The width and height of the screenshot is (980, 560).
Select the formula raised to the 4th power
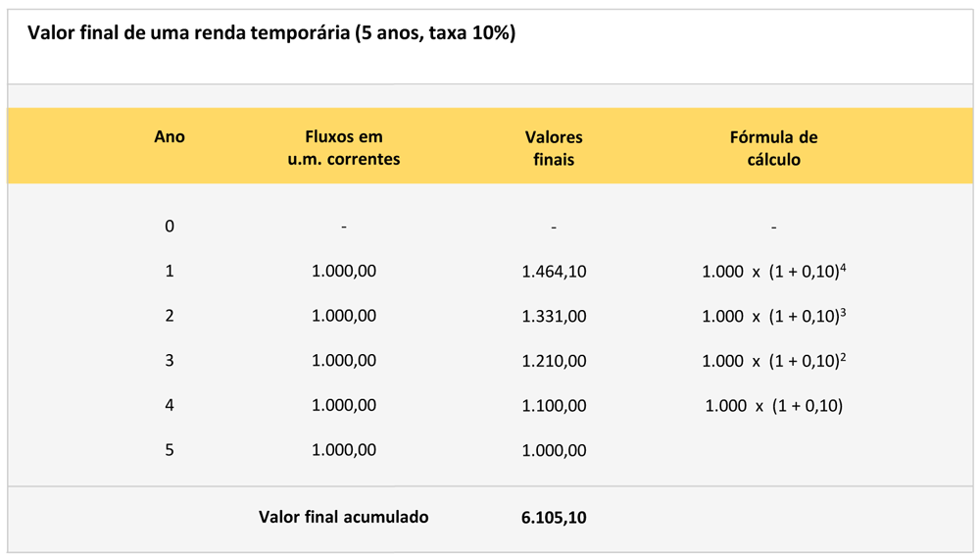pos(773,272)
